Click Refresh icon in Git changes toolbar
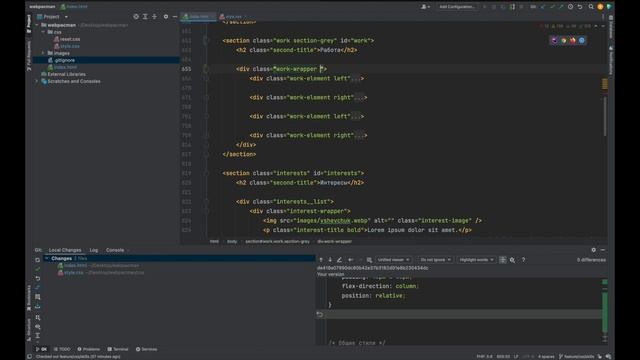Image resolution: width=640 pixels, height=360 pixels. pyautogui.click(x=38, y=260)
